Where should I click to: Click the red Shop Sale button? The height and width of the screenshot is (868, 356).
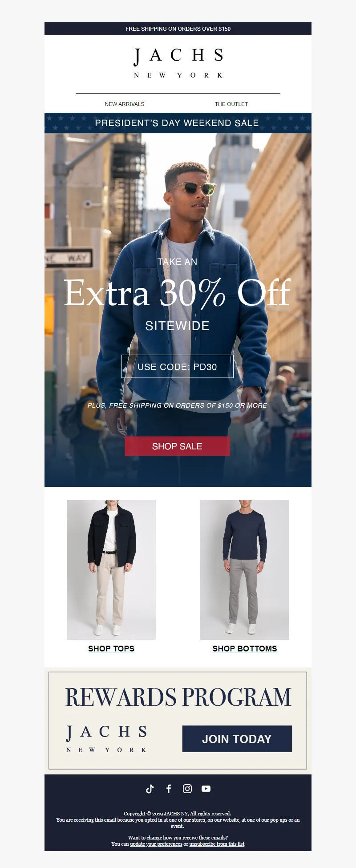click(177, 446)
